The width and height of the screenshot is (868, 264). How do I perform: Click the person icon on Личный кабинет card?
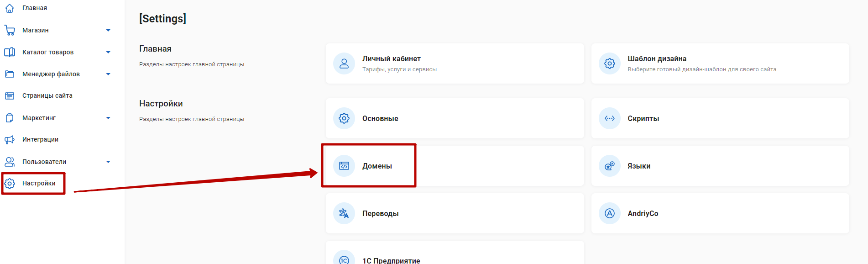(x=344, y=63)
